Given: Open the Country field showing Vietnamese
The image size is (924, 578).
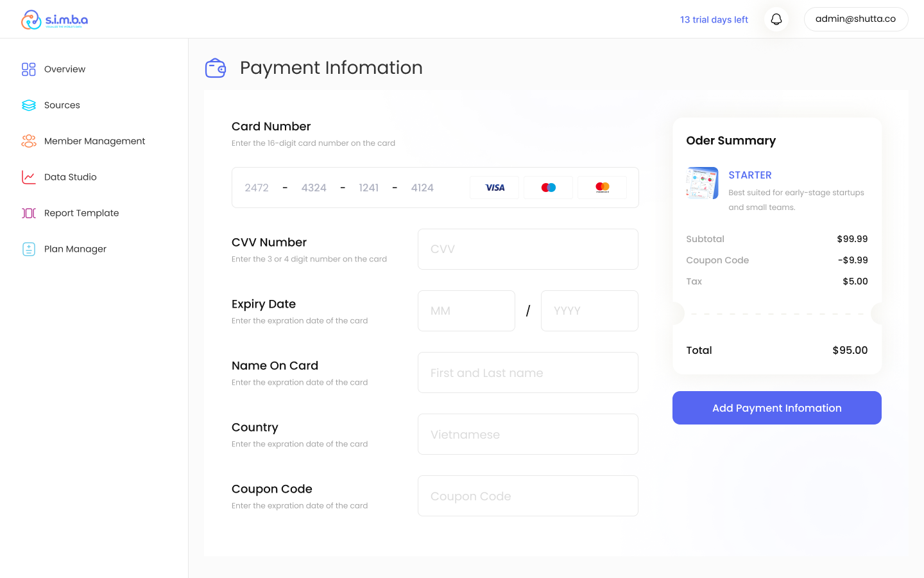Looking at the screenshot, I should coord(528,434).
